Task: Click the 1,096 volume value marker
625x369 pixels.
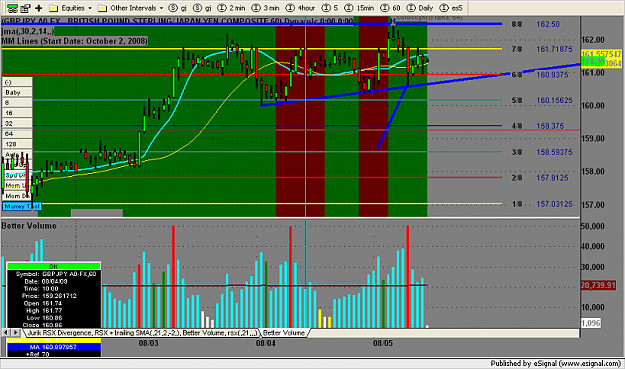Action: (590, 323)
